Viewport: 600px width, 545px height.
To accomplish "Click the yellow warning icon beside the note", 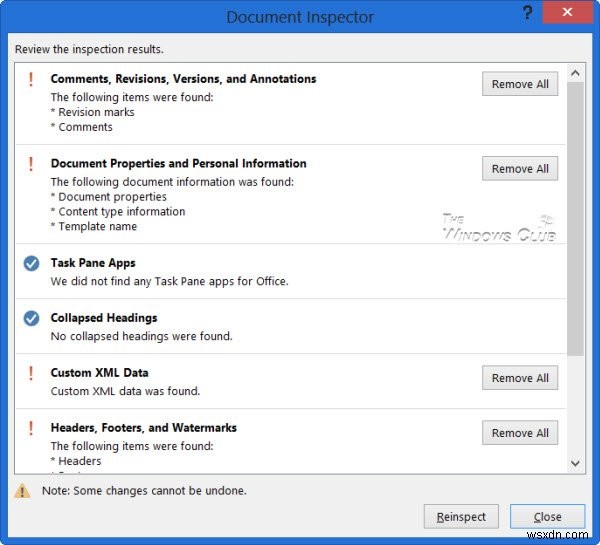I will coord(22,491).
